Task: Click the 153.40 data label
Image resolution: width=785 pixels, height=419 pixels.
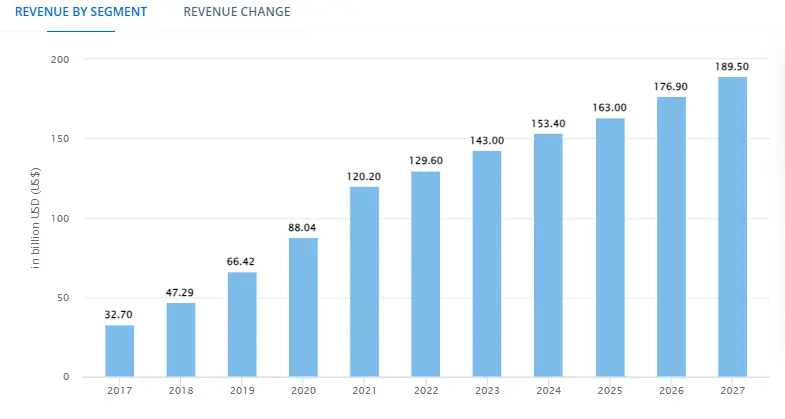Action: [548, 123]
